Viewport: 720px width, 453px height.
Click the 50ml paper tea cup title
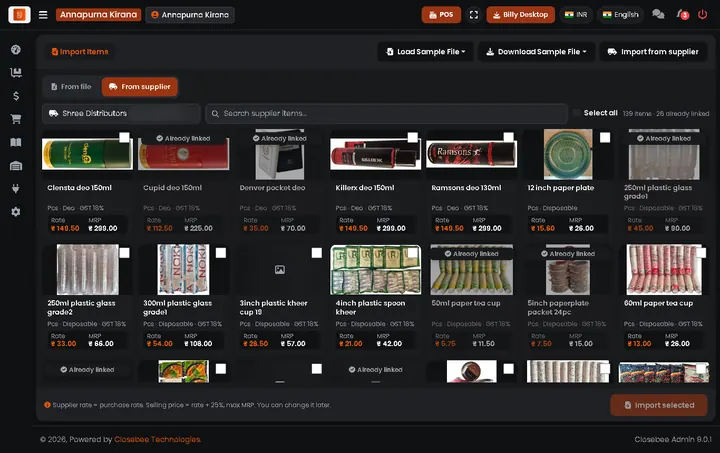tap(466, 303)
